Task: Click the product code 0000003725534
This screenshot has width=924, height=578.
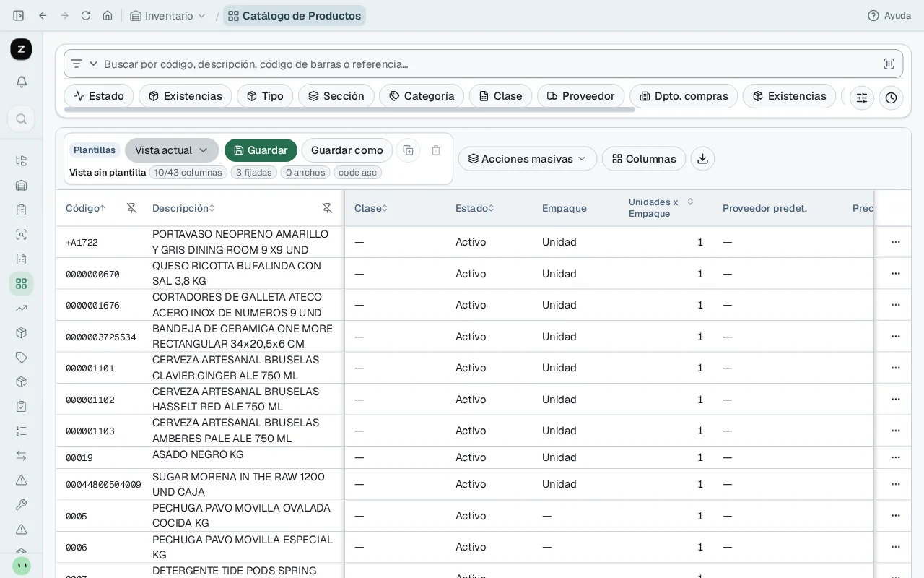Action: pyautogui.click(x=101, y=337)
